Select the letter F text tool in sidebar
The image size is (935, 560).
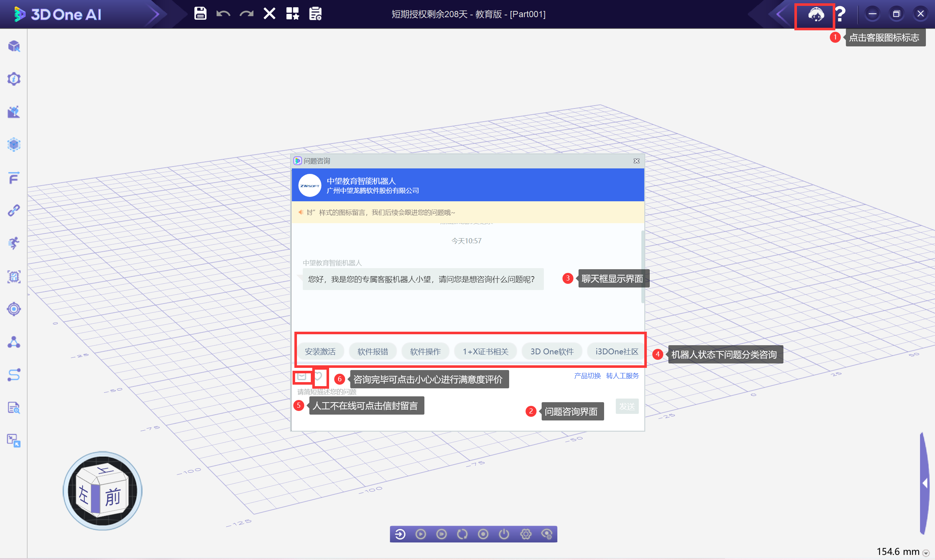[x=14, y=178]
